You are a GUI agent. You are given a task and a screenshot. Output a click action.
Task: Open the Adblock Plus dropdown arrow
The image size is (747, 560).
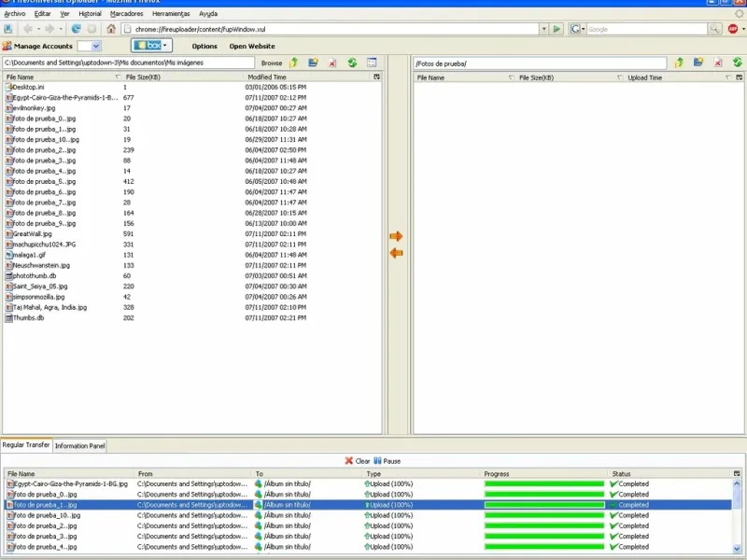(743, 29)
